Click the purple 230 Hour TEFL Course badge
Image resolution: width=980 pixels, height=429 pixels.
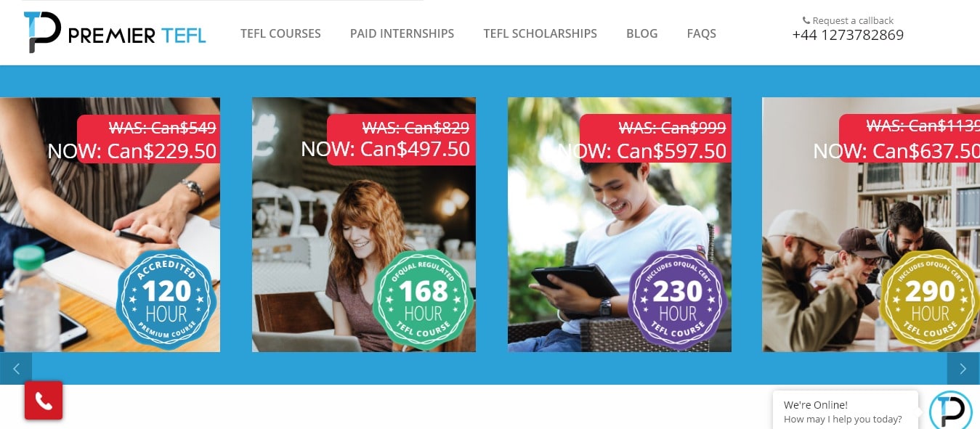pos(678,300)
